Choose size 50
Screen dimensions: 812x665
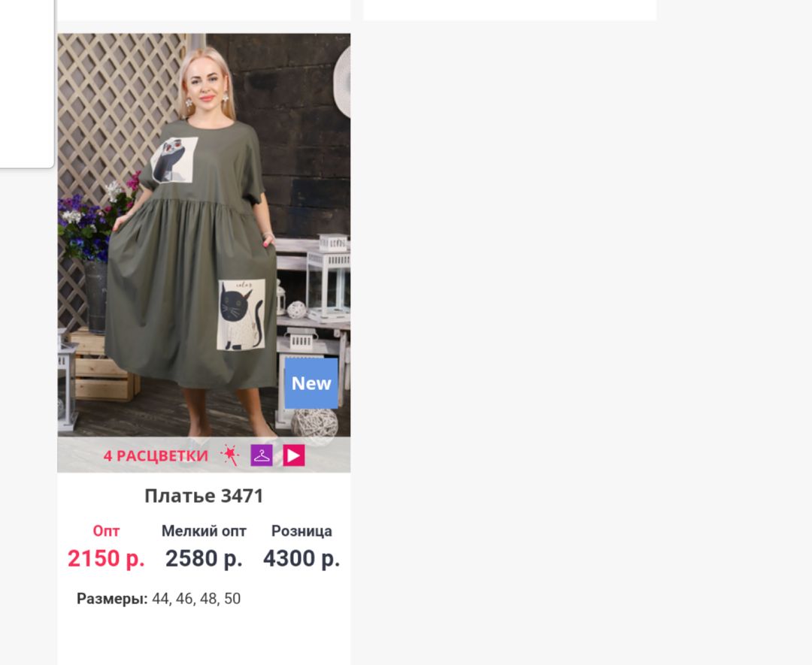[x=232, y=599]
